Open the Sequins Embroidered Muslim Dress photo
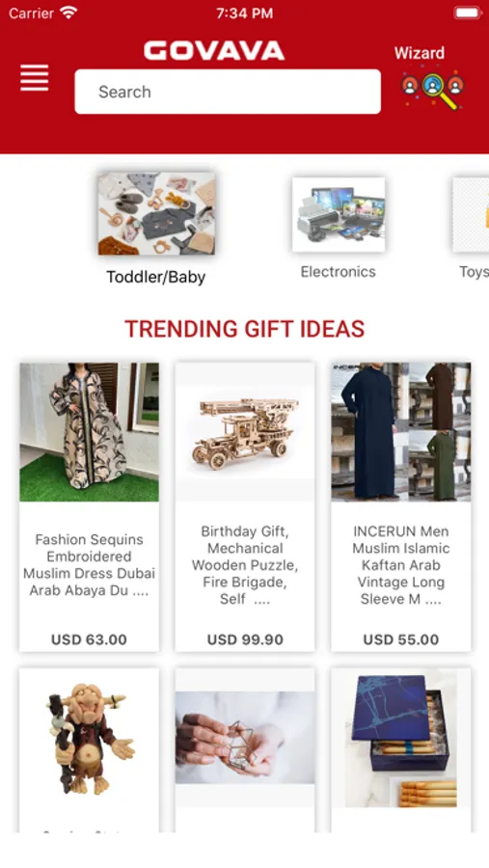The height and width of the screenshot is (868, 489). click(89, 432)
